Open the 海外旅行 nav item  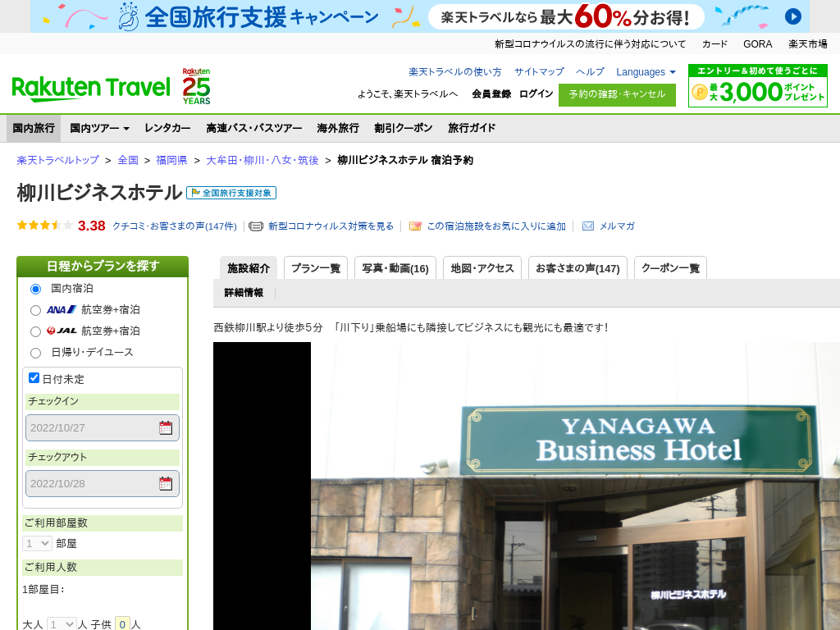337,128
